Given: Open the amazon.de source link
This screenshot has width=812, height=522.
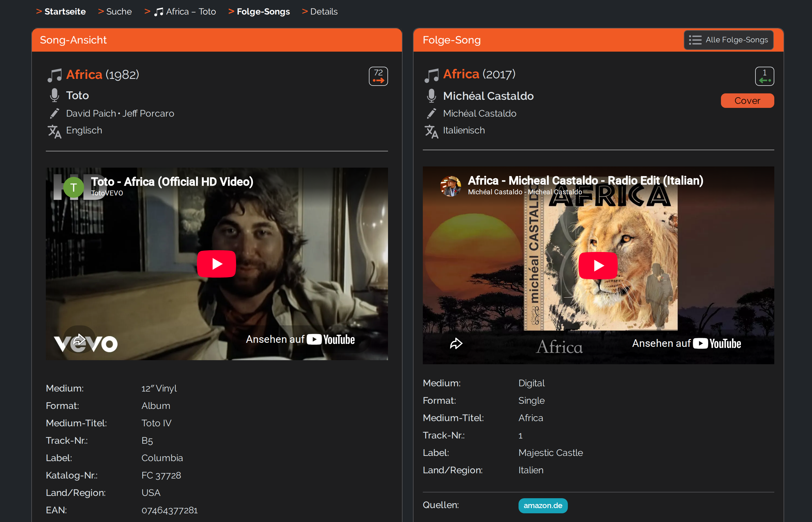Looking at the screenshot, I should click(x=543, y=505).
